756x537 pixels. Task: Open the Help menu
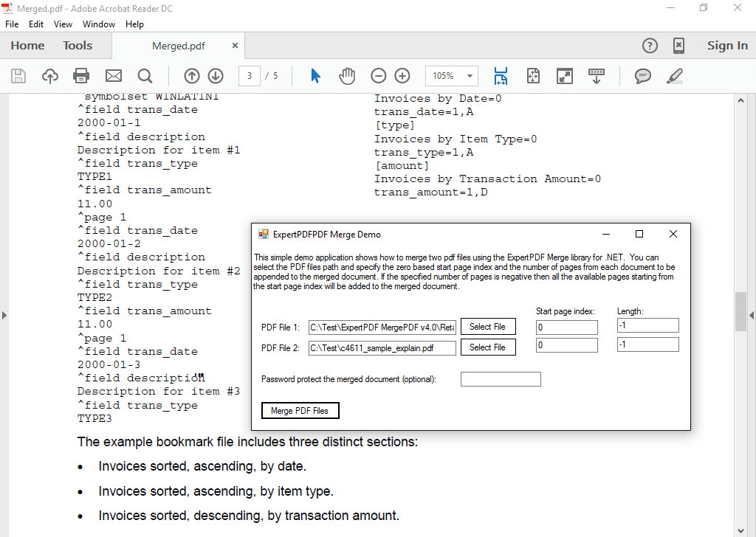(134, 24)
